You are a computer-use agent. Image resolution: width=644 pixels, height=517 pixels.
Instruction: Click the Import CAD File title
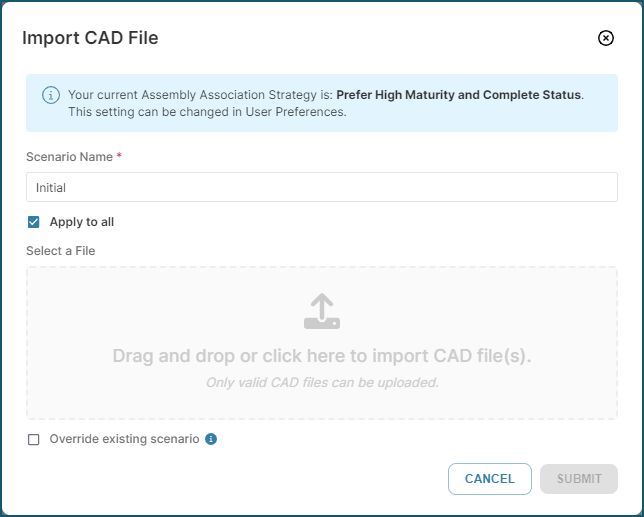90,38
